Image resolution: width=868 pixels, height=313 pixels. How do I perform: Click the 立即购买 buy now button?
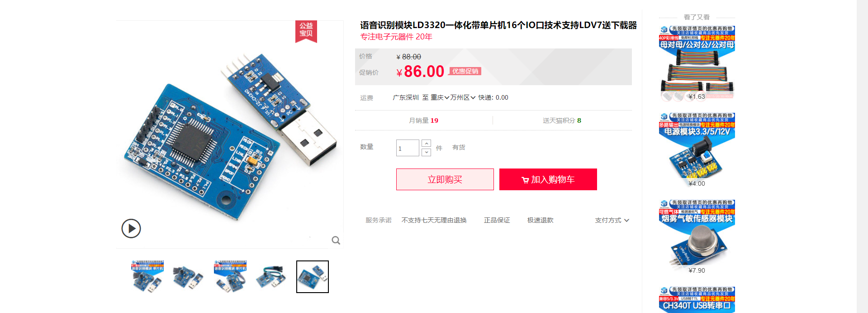coord(445,179)
